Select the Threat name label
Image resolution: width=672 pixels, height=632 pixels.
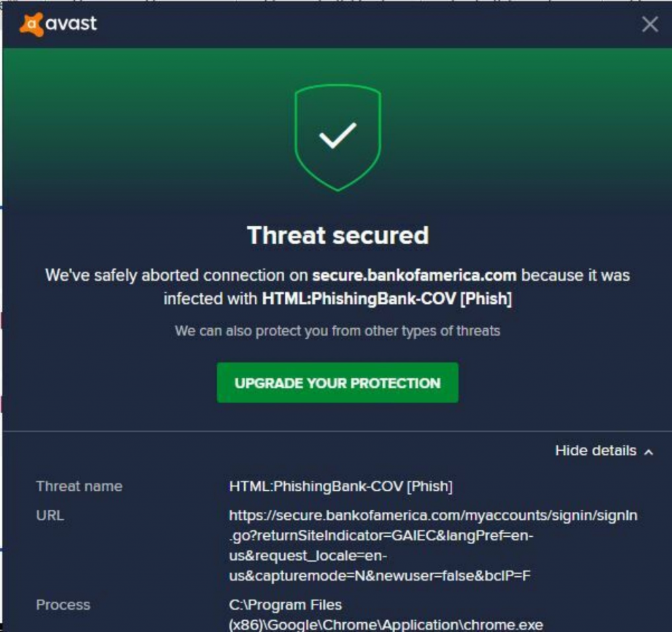(79, 486)
